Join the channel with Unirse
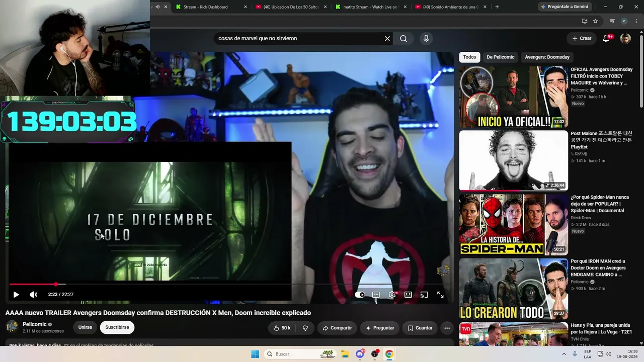The width and height of the screenshot is (644, 362). (85, 327)
